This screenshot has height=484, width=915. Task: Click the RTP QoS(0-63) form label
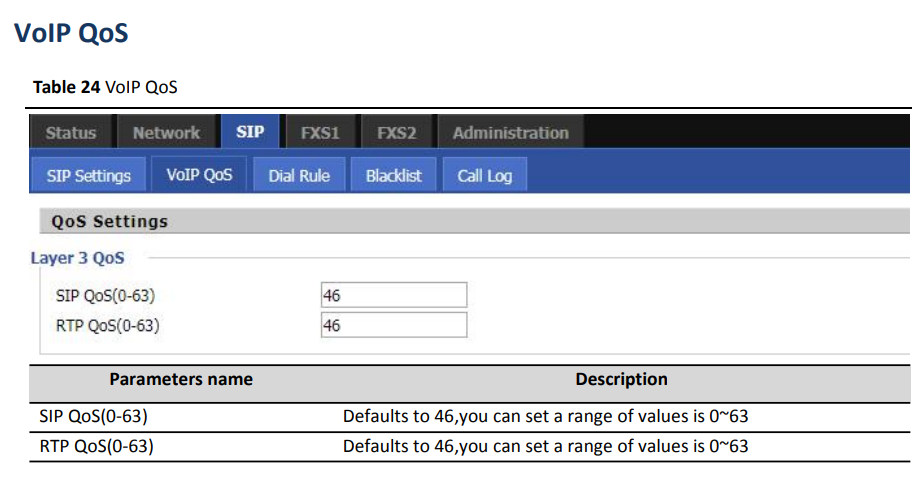pyautogui.click(x=107, y=325)
